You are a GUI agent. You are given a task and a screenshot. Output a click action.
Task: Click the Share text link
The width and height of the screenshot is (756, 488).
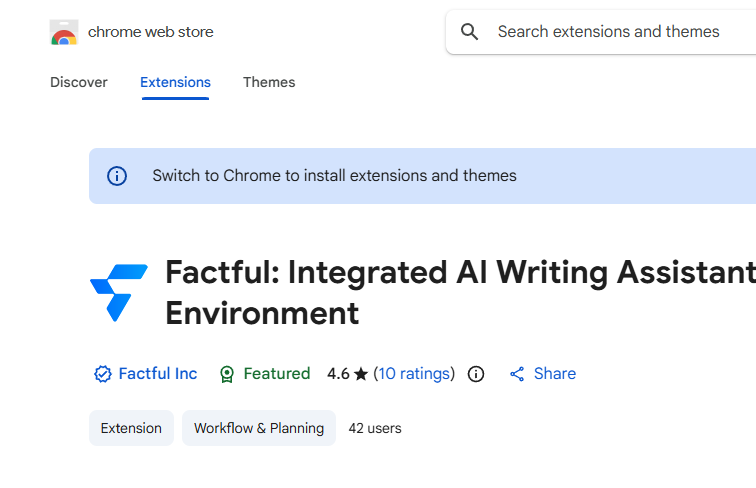pos(555,374)
